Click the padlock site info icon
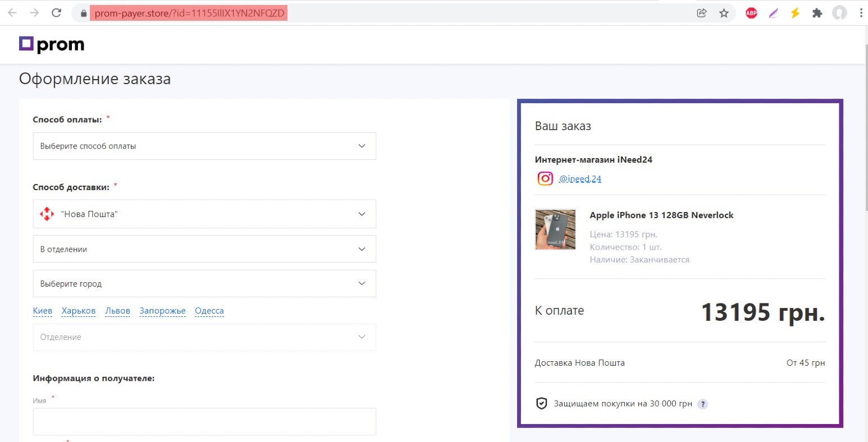The image size is (868, 442). [83, 13]
